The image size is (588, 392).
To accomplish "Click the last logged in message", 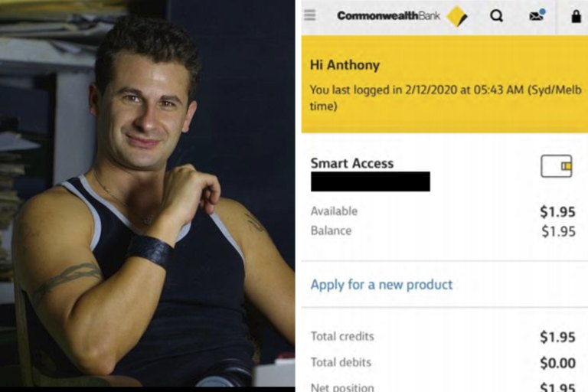I will [x=446, y=97].
